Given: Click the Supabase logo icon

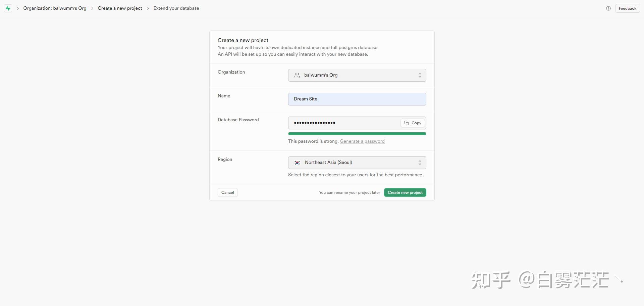Looking at the screenshot, I should 8,8.
